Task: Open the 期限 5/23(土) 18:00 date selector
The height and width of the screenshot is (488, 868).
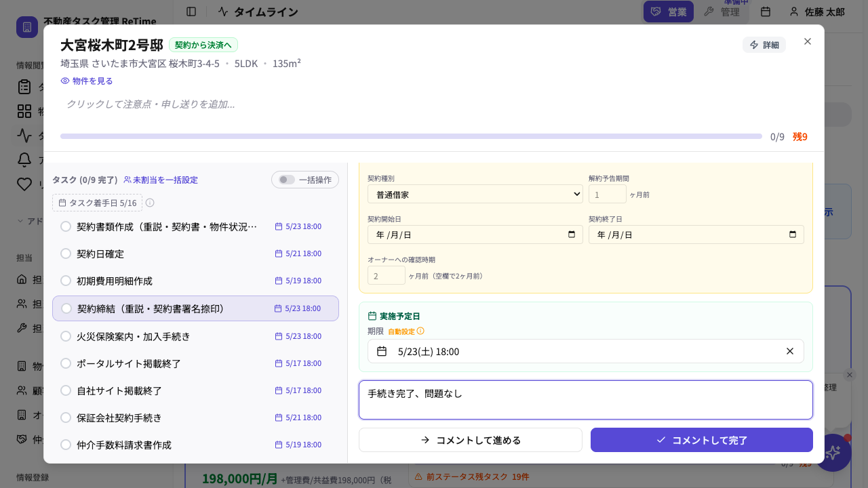Action: [x=586, y=351]
